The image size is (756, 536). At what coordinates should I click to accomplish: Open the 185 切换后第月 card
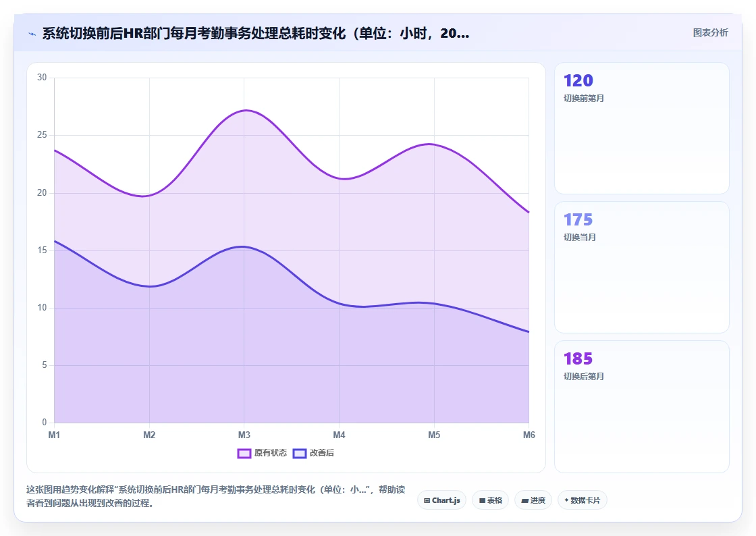pos(642,406)
